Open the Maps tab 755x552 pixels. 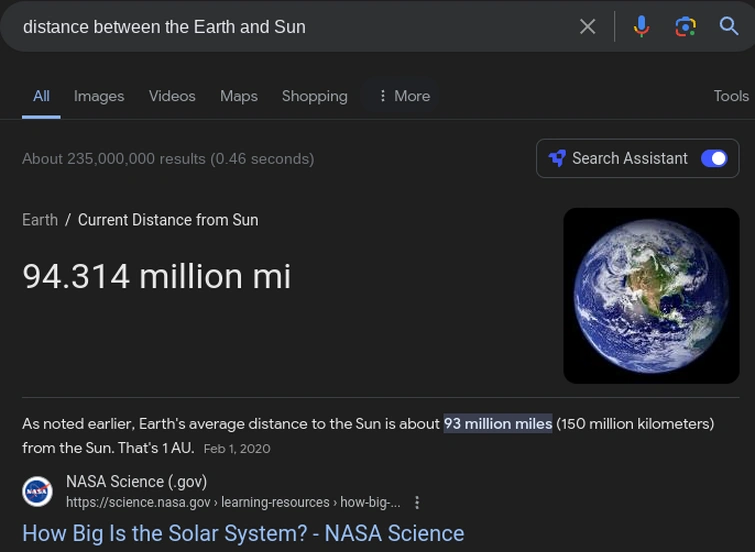click(239, 96)
